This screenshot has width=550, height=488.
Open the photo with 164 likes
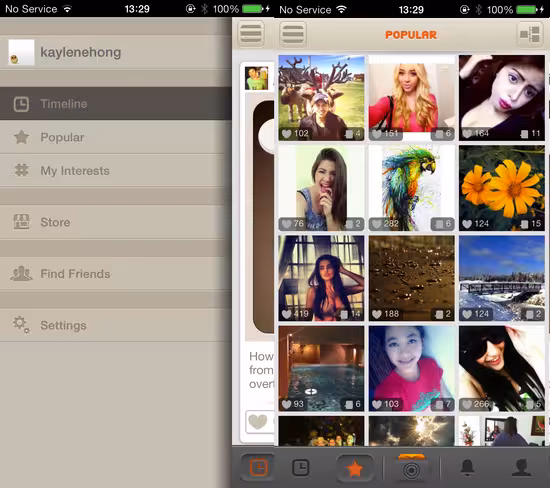pos(502,98)
